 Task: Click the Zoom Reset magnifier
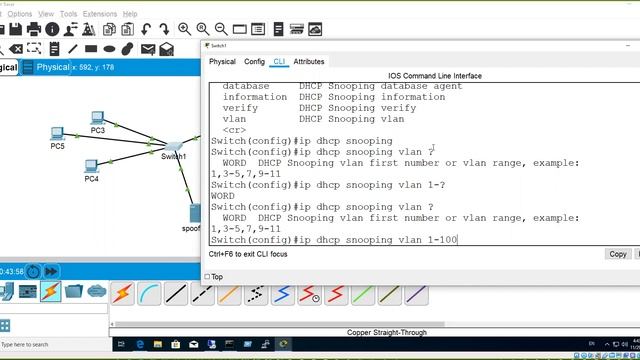pyautogui.click(x=202, y=29)
